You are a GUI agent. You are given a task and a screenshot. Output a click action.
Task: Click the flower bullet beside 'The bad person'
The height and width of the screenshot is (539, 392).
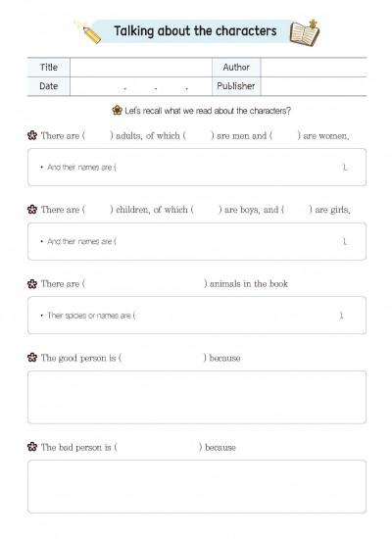(x=32, y=447)
